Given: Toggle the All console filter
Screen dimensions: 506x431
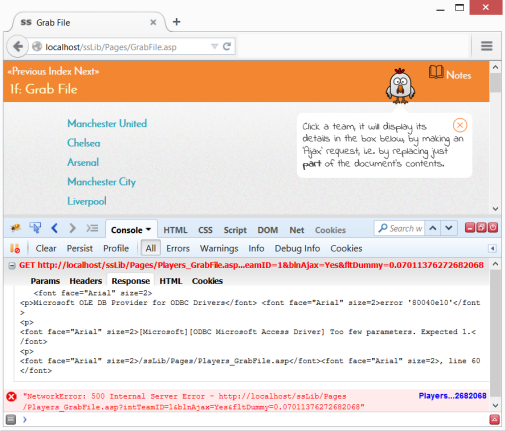Looking at the screenshot, I should 151,248.
